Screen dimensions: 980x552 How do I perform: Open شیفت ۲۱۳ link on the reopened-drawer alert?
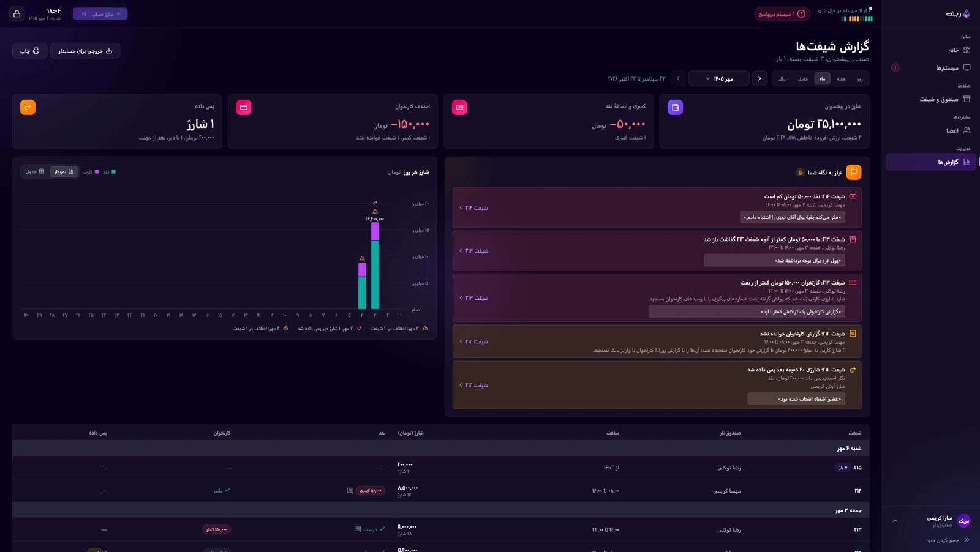[473, 251]
